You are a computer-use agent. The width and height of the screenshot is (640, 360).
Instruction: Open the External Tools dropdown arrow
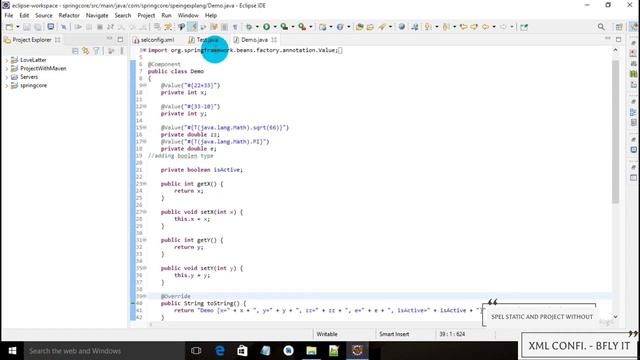311,27
